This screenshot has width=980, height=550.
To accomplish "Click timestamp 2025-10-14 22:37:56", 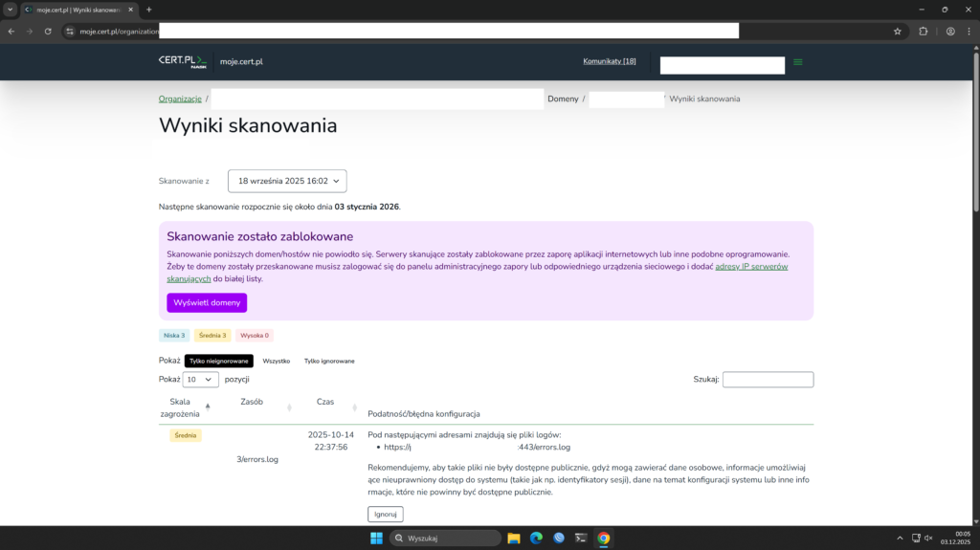I will 330,441.
